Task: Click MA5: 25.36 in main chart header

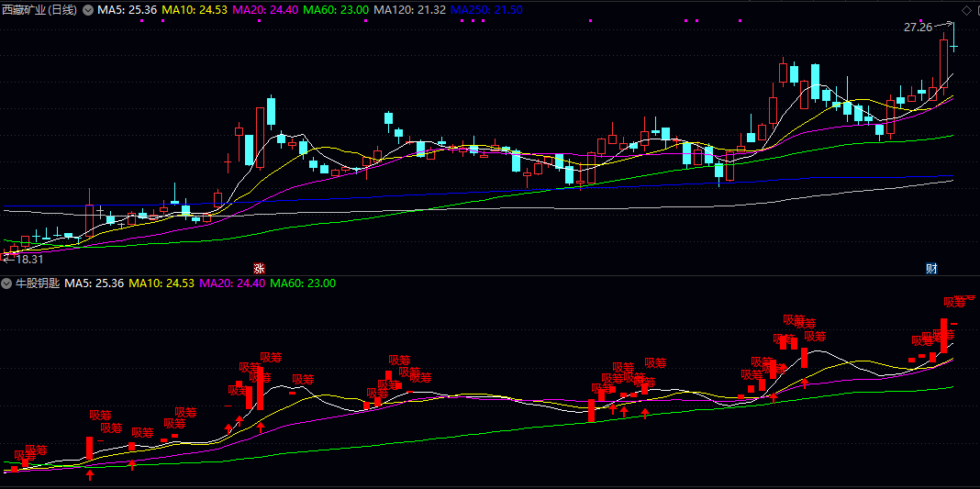Action: tap(127, 10)
